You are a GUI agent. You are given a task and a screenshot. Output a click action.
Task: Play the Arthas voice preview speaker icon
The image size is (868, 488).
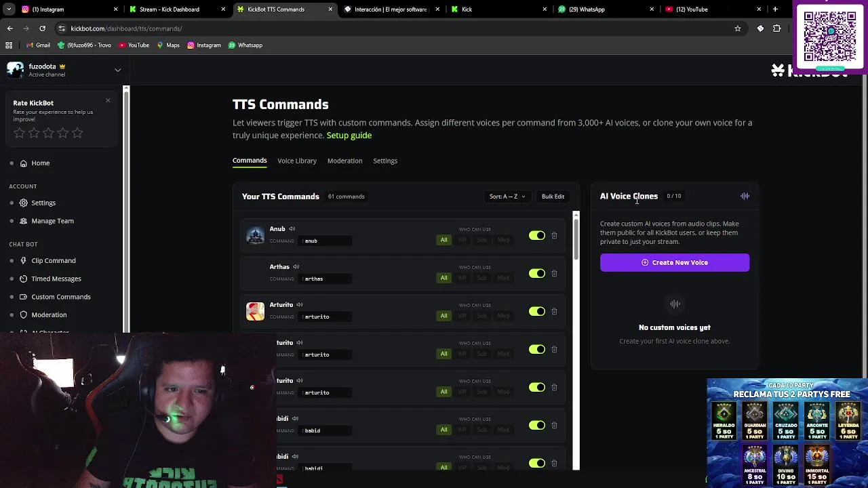(296, 267)
